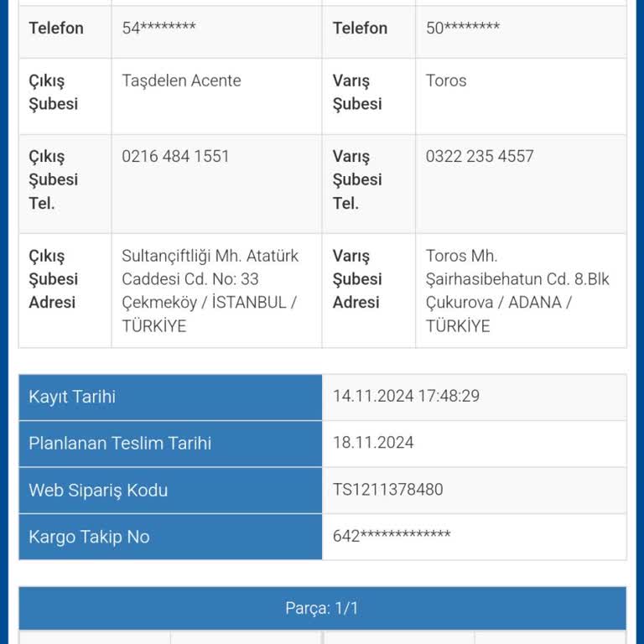Click the Kargo Takip No label
The height and width of the screenshot is (644, 644).
click(89, 537)
